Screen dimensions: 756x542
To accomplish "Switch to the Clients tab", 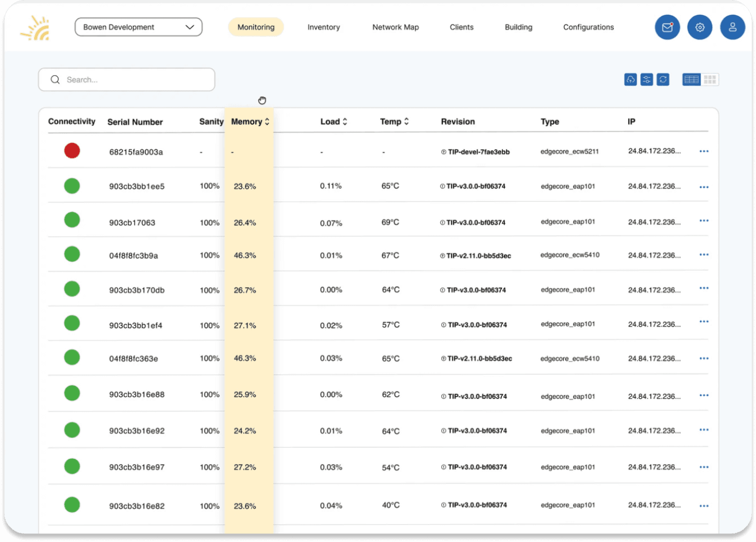I will click(462, 27).
